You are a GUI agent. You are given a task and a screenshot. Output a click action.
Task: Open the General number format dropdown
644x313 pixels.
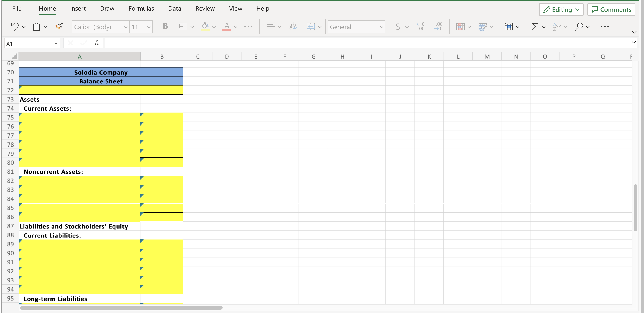pos(381,27)
